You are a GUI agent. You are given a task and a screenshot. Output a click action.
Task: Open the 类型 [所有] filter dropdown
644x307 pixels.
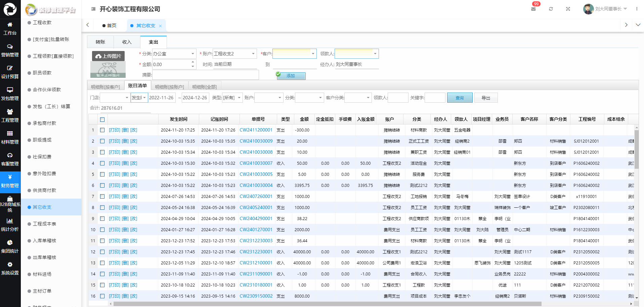click(232, 98)
